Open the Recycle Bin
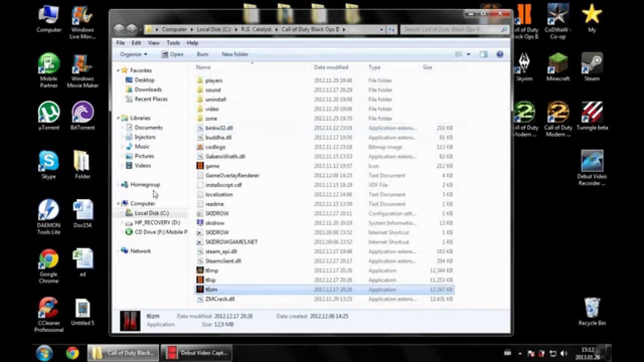644x362 pixels. (x=592, y=312)
